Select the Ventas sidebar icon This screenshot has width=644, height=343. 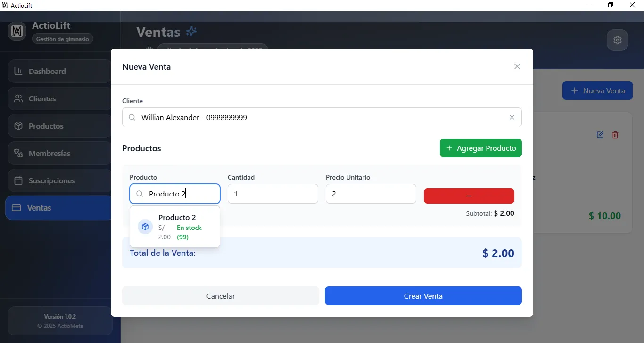[18, 207]
